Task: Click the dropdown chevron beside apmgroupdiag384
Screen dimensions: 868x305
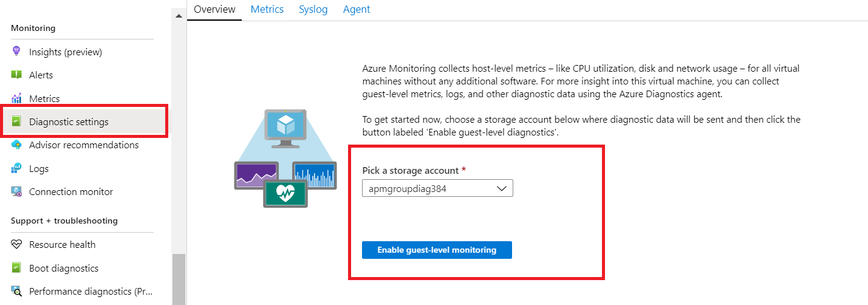Action: coord(502,188)
